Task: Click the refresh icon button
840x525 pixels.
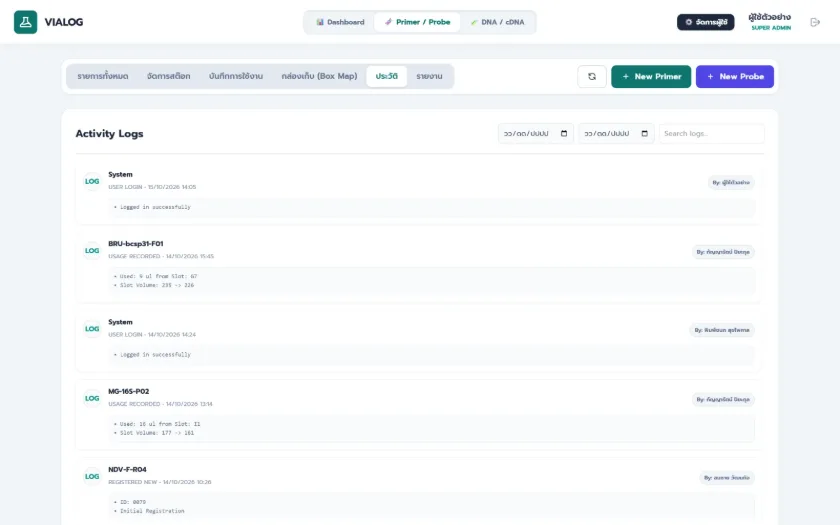Action: (x=592, y=77)
